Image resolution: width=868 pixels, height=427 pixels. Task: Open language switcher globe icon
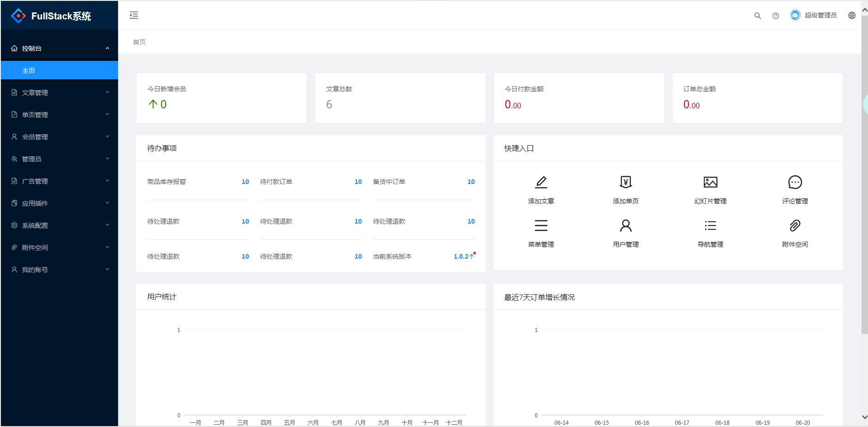pyautogui.click(x=852, y=15)
